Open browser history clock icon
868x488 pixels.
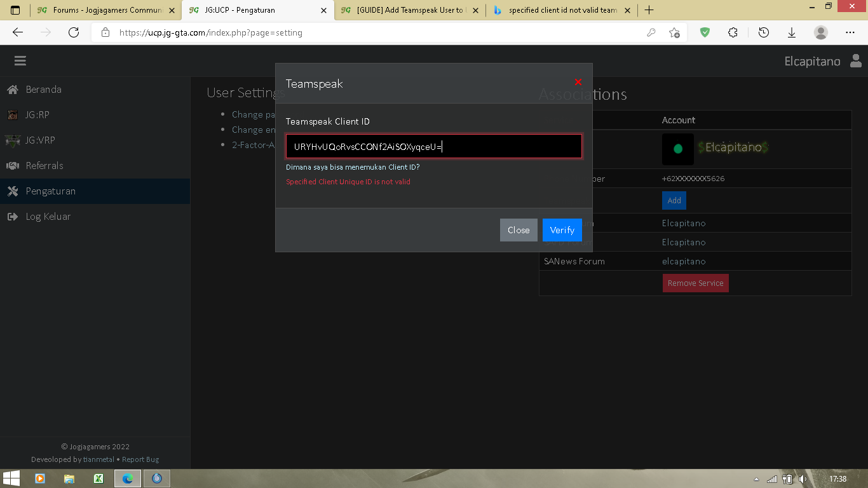(764, 32)
